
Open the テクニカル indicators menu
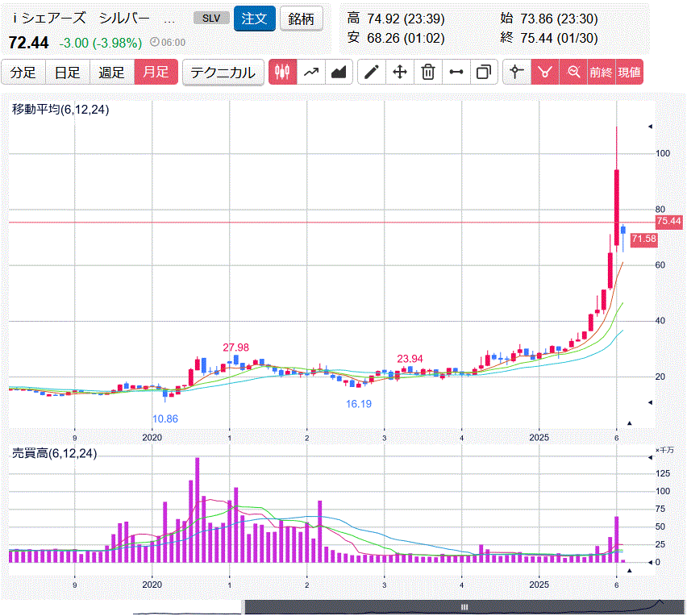click(x=223, y=73)
